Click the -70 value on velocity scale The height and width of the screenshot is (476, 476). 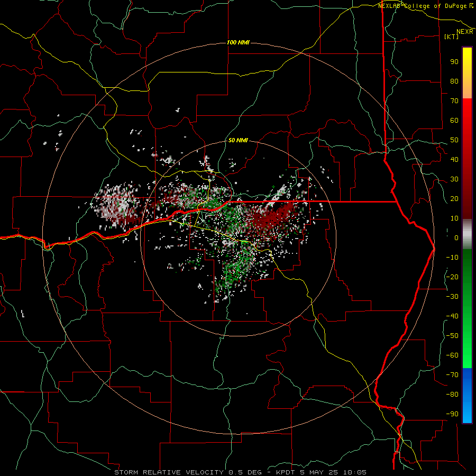pos(452,375)
